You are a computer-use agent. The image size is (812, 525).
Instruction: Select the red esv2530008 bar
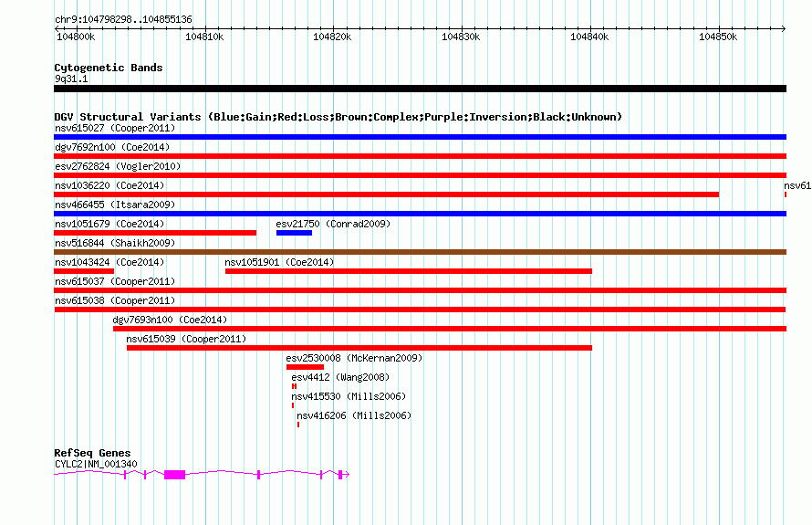pos(305,367)
